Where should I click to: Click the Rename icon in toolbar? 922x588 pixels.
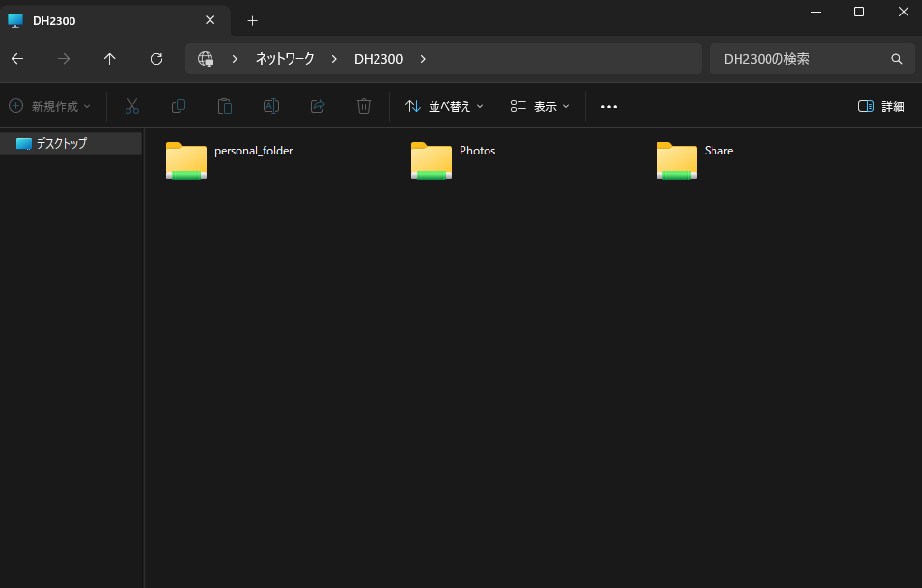[271, 106]
